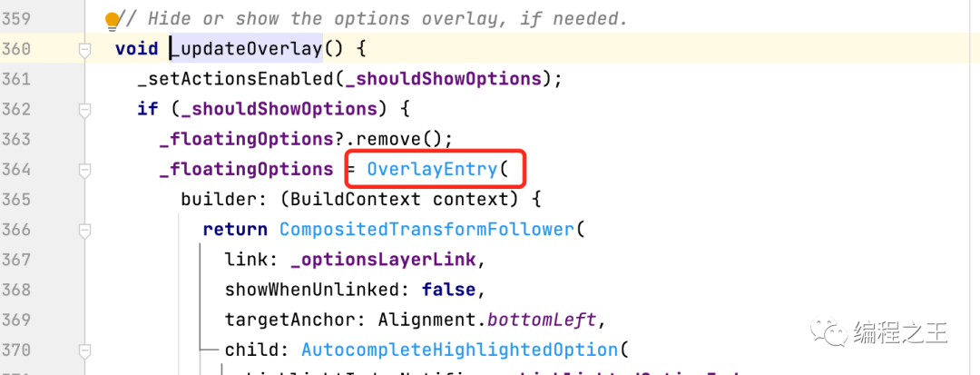Click the showWhenUnlinked false value
This screenshot has height=375, width=980.
click(x=448, y=290)
